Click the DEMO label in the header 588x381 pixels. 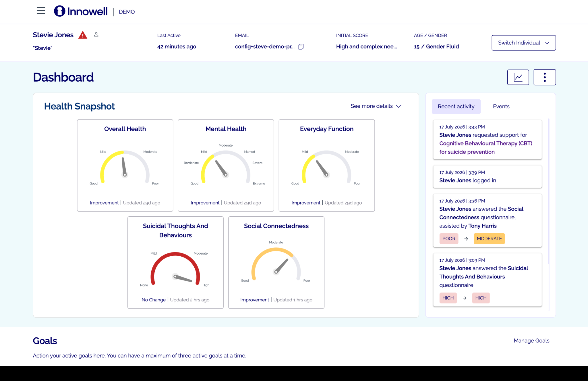tap(127, 12)
